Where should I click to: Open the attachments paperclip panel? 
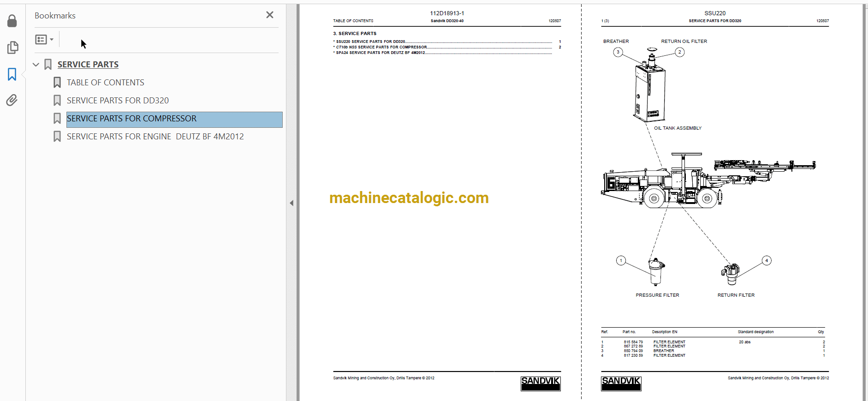pyautogui.click(x=12, y=100)
